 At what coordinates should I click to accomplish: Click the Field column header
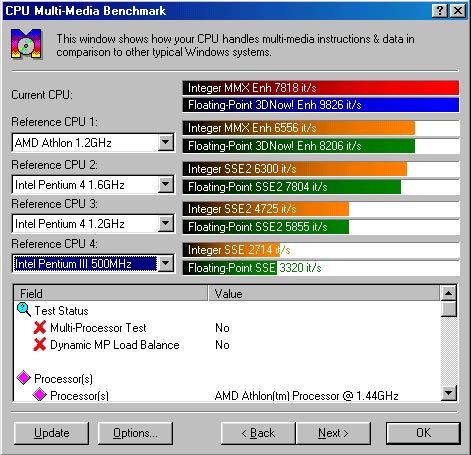(x=111, y=294)
